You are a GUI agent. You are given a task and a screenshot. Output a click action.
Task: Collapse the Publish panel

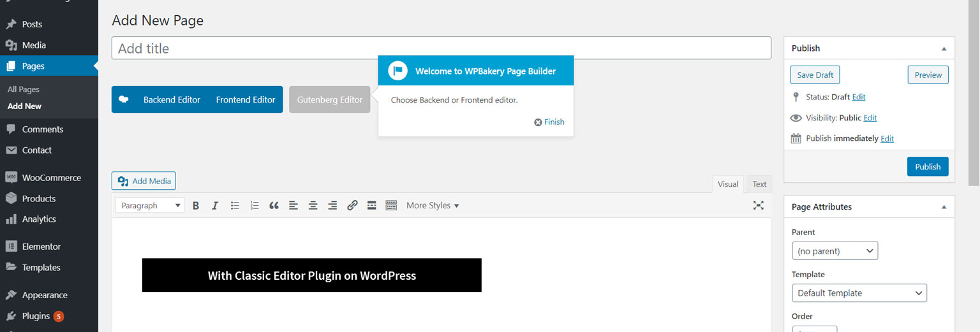[x=944, y=48]
